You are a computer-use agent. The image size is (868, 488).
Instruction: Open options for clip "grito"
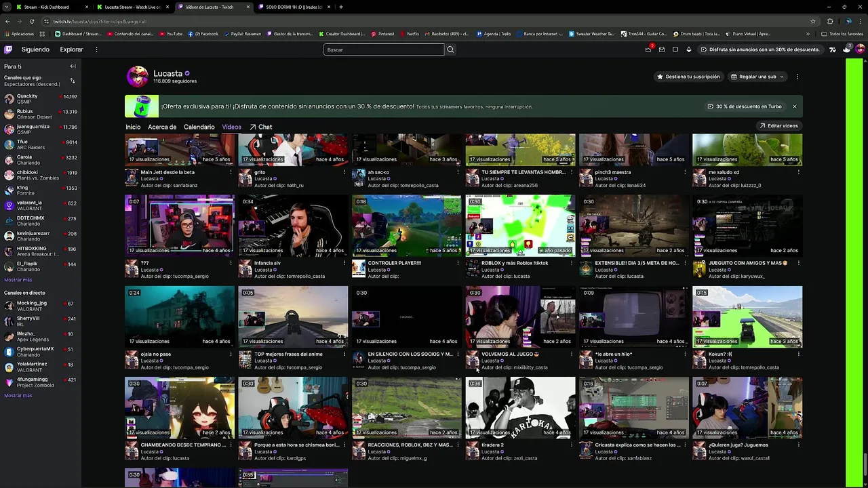(344, 172)
